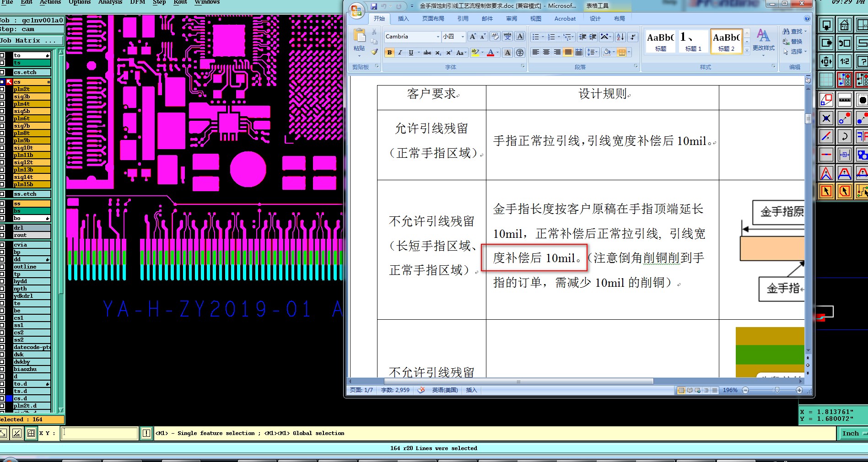Open the Cambria font name dropdown
This screenshot has height=462, width=868.
[x=438, y=37]
